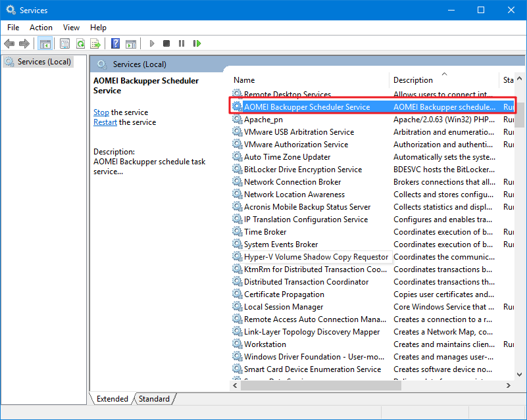This screenshot has height=420, width=527.
Task: Click 'BDESVC hosts the BitLocker' description cell
Action: click(444, 169)
